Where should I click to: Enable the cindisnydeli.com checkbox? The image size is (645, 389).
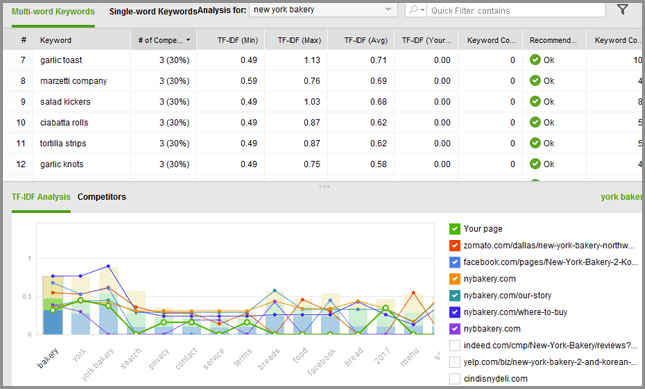[455, 379]
